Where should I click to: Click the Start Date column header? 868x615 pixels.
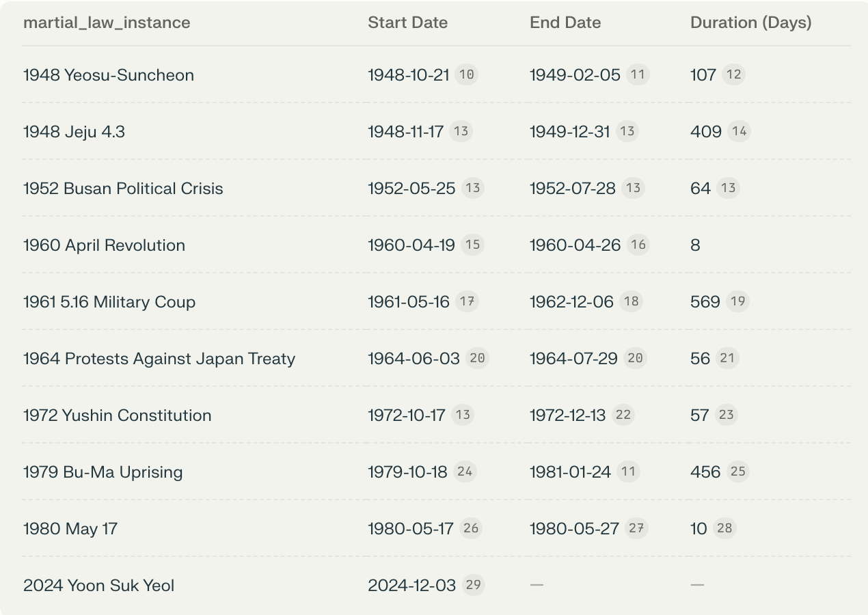coord(407,23)
